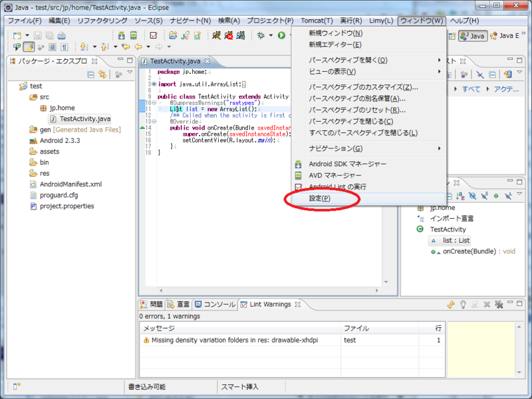Choose パースペクティブのリセット(R) menu item
Image resolution: width=532 pixels, height=399 pixels.
(x=369, y=110)
